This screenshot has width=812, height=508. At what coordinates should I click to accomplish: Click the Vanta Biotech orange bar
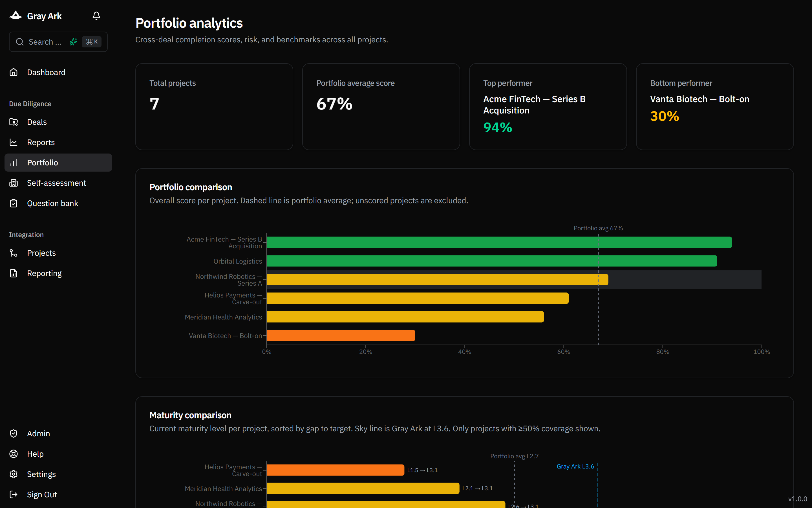(x=341, y=336)
